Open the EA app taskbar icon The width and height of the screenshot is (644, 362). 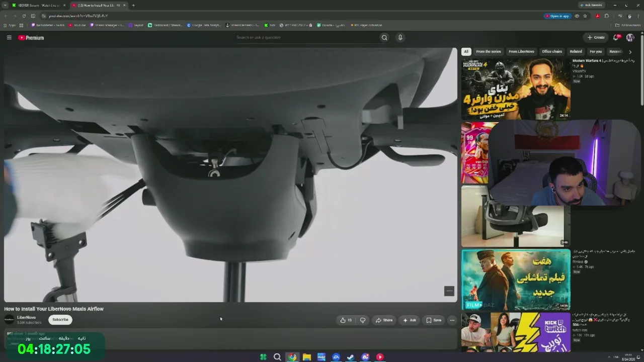point(336,357)
